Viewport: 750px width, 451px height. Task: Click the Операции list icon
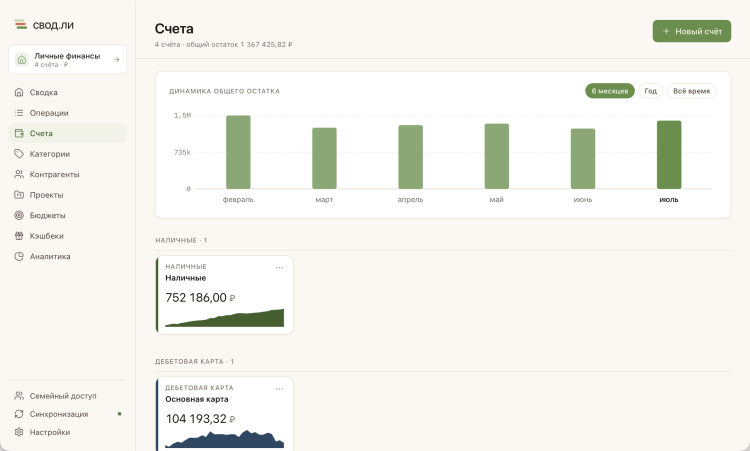click(x=19, y=113)
